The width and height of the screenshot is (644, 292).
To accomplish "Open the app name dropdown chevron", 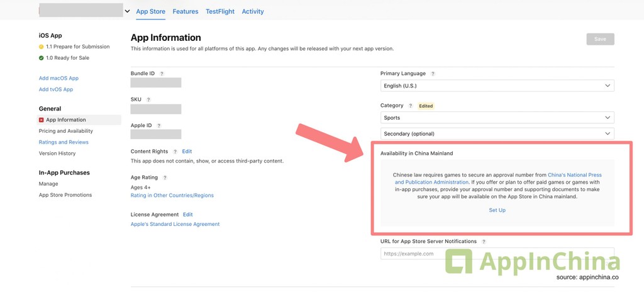I will point(127,11).
